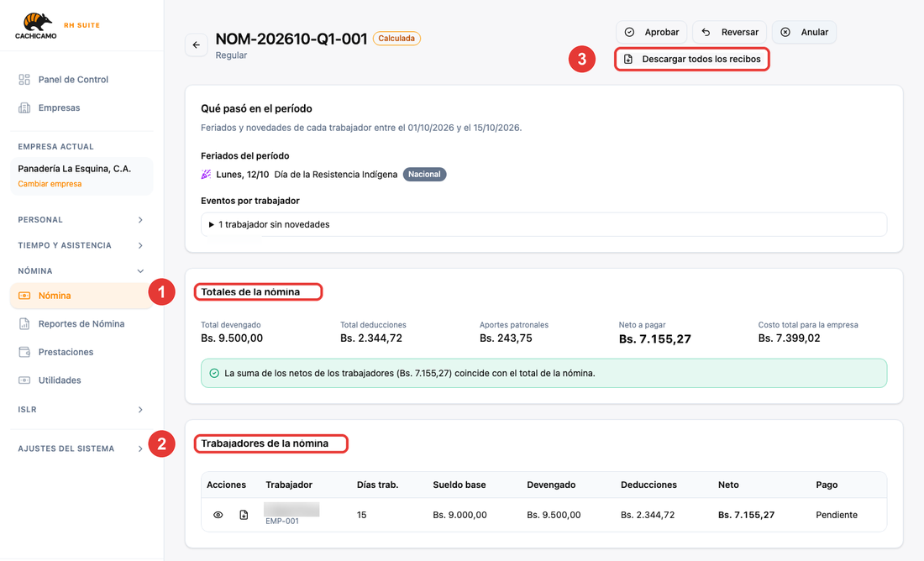The height and width of the screenshot is (561, 924).
Task: Expand the ISLR sidebar section
Action: coord(81,410)
